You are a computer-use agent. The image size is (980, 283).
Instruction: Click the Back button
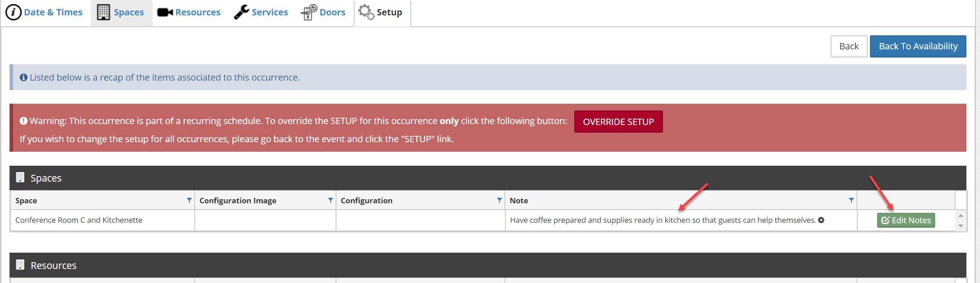tap(849, 46)
